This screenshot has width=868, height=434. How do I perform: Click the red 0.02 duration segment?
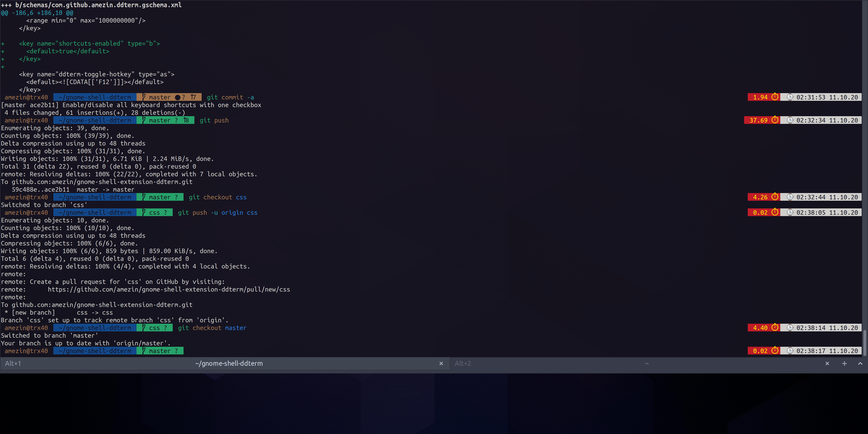(759, 212)
